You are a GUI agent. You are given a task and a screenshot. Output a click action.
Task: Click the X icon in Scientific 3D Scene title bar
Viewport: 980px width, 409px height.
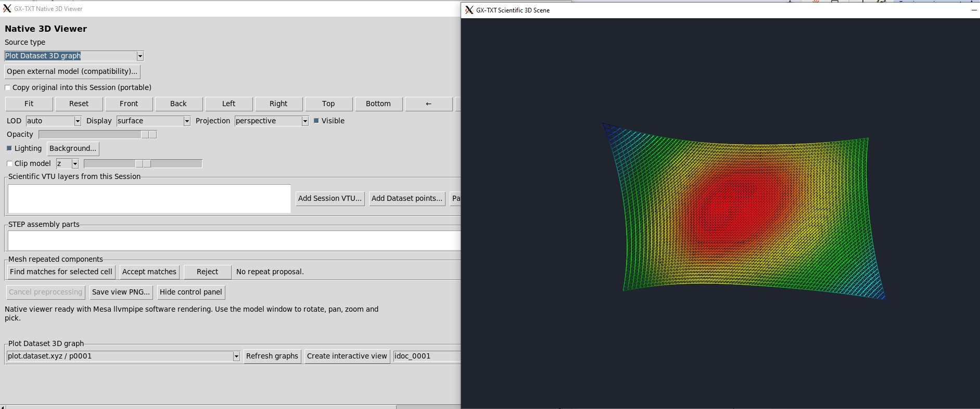click(469, 10)
